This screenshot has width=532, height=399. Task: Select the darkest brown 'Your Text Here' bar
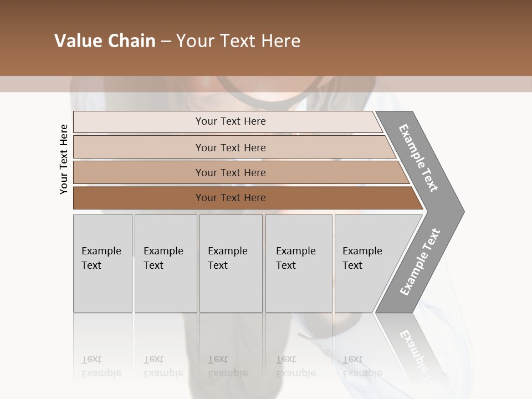[x=230, y=198]
